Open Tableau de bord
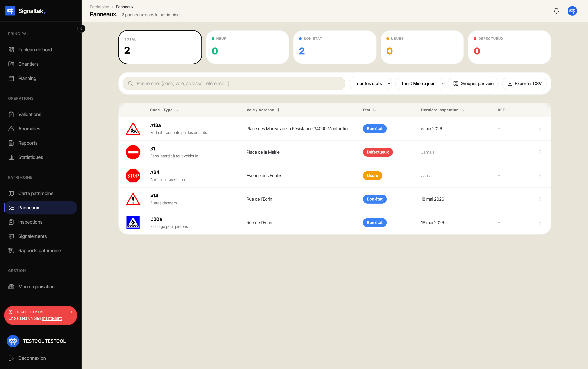The width and height of the screenshot is (588, 369). (41, 50)
